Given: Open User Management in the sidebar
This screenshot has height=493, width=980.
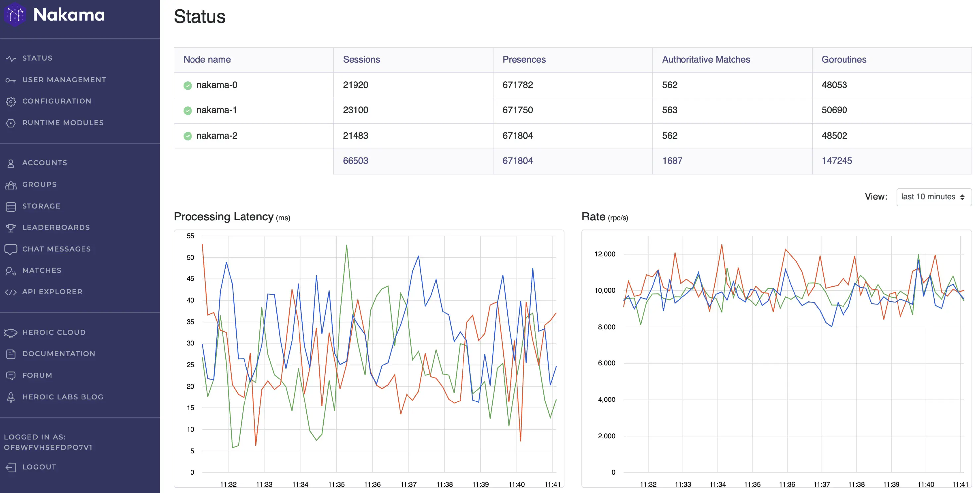Looking at the screenshot, I should click(64, 80).
